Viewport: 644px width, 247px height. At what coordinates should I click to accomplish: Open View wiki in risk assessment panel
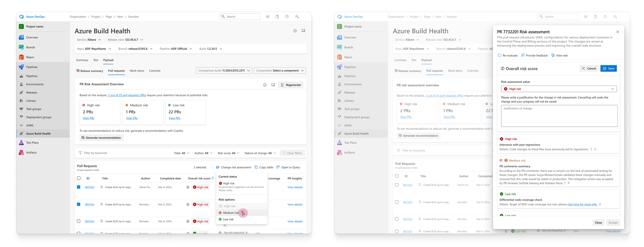tap(560, 55)
